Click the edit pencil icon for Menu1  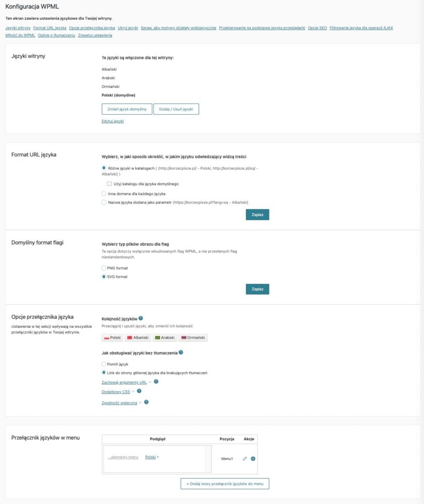tap(245, 459)
